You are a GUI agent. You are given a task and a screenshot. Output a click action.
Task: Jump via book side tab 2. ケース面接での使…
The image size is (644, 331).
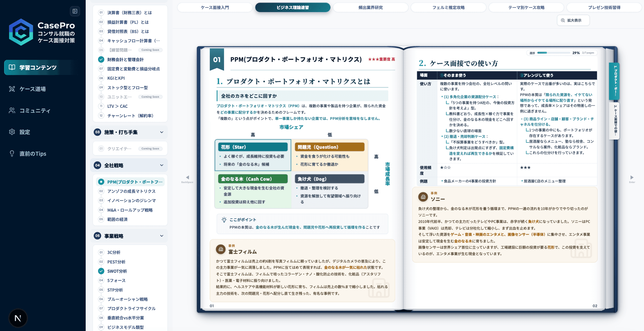pos(615,121)
